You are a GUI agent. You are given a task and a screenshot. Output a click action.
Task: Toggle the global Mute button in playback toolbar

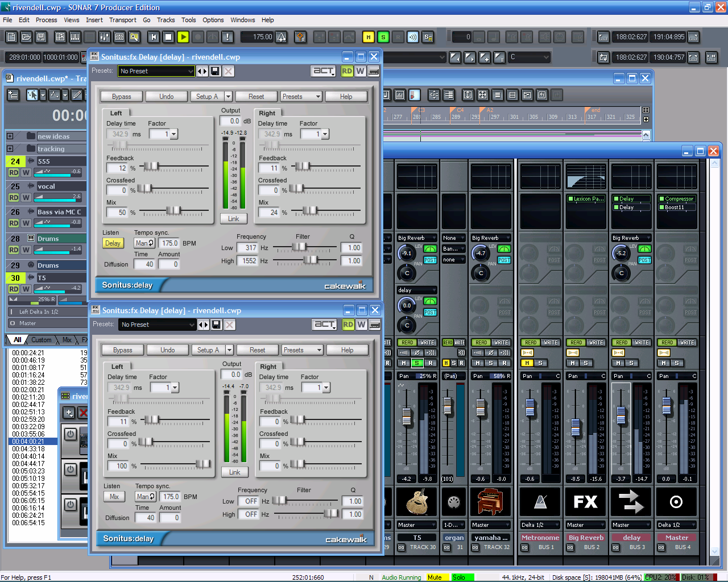coord(369,37)
